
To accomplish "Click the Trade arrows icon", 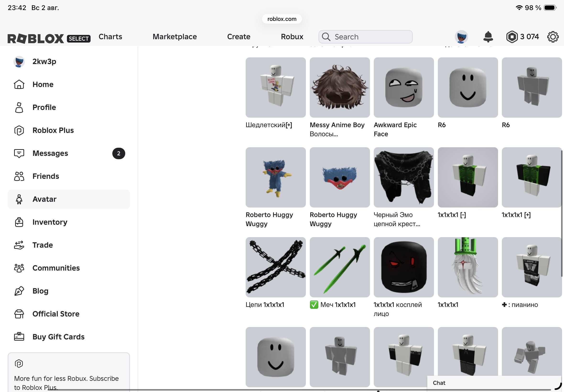I will coord(19,245).
